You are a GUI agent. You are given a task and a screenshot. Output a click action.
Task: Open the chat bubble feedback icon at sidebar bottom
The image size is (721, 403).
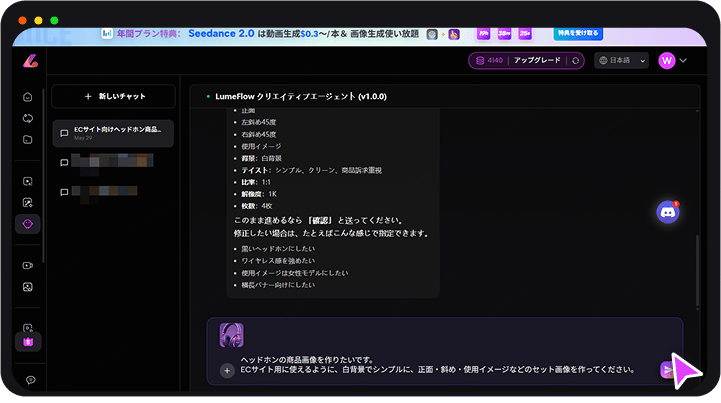pos(31,380)
